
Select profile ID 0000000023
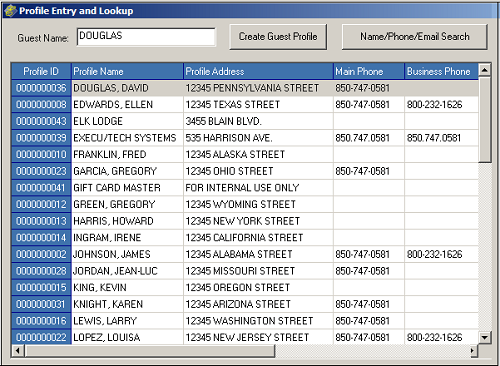(x=41, y=171)
